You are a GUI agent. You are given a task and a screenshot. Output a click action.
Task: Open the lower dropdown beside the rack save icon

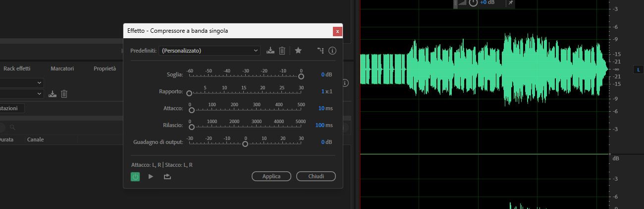(x=22, y=93)
